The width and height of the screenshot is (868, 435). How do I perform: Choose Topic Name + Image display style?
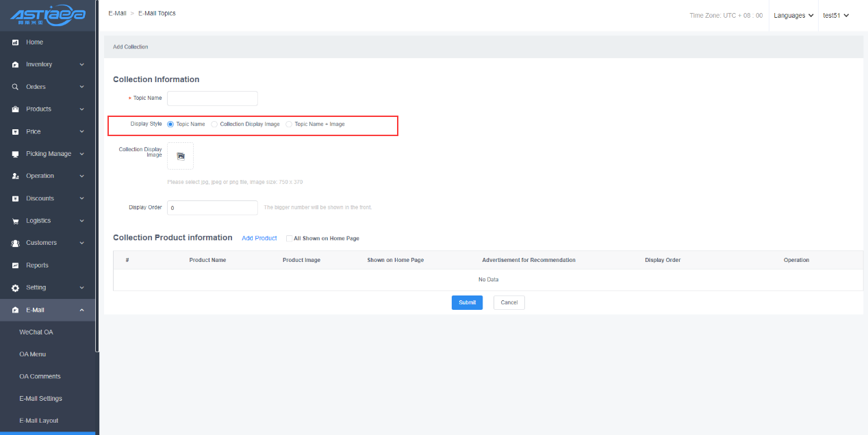click(289, 124)
